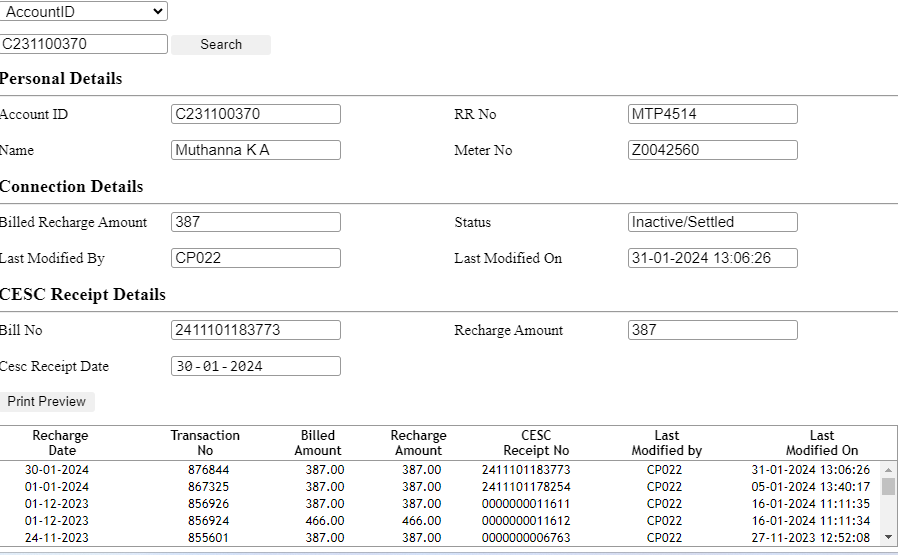Viewport: 898px width, 555px height.
Task: Focus the Recharge Amount field under CESC Receipt
Action: click(x=712, y=330)
